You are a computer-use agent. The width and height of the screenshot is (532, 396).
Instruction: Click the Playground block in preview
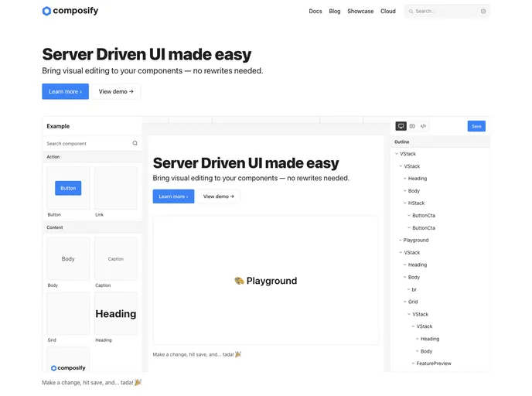coord(266,280)
